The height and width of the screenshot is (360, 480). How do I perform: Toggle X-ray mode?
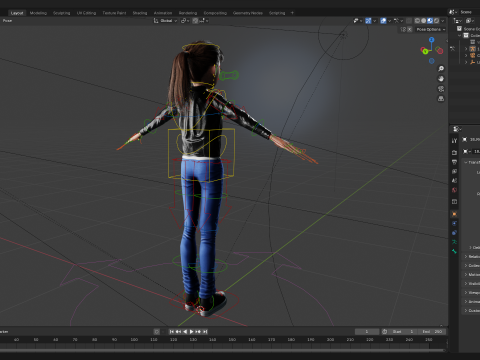[x=409, y=21]
